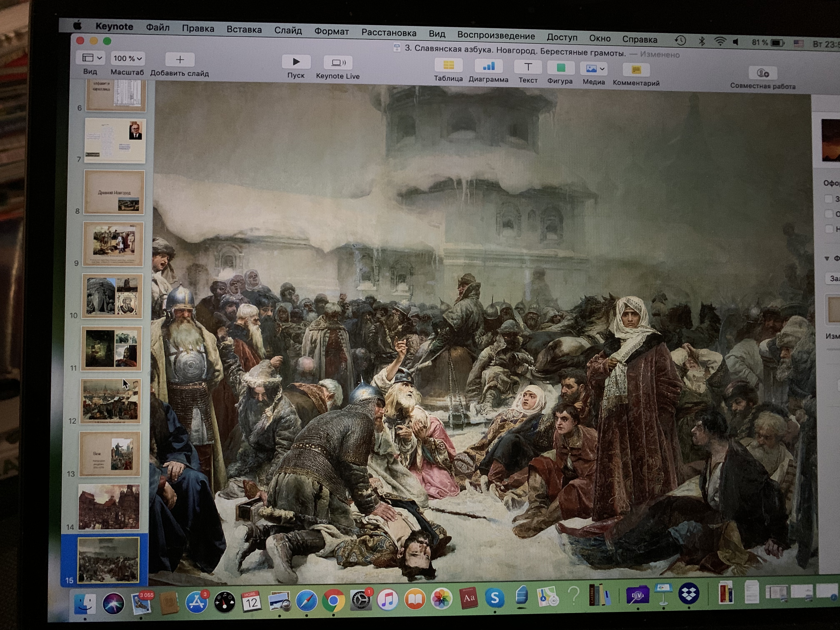The width and height of the screenshot is (840, 630).
Task: Click the Time Machine menu bar icon
Action: (680, 41)
